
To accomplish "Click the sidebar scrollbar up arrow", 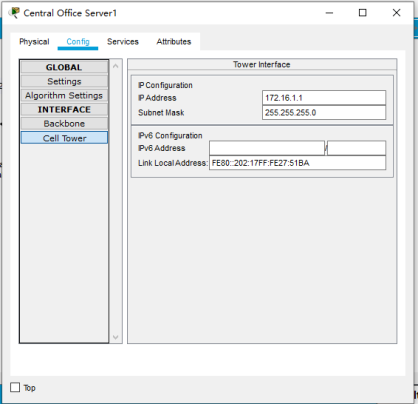I will tap(116, 66).
